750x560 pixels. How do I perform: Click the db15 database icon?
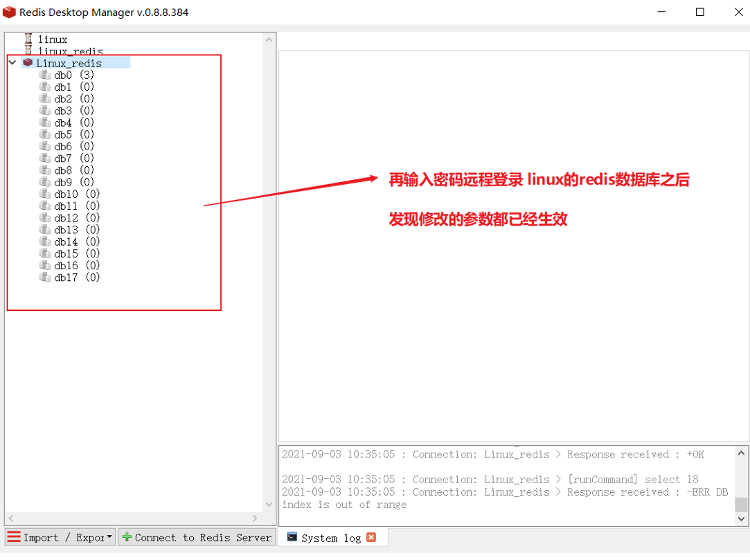coord(45,254)
